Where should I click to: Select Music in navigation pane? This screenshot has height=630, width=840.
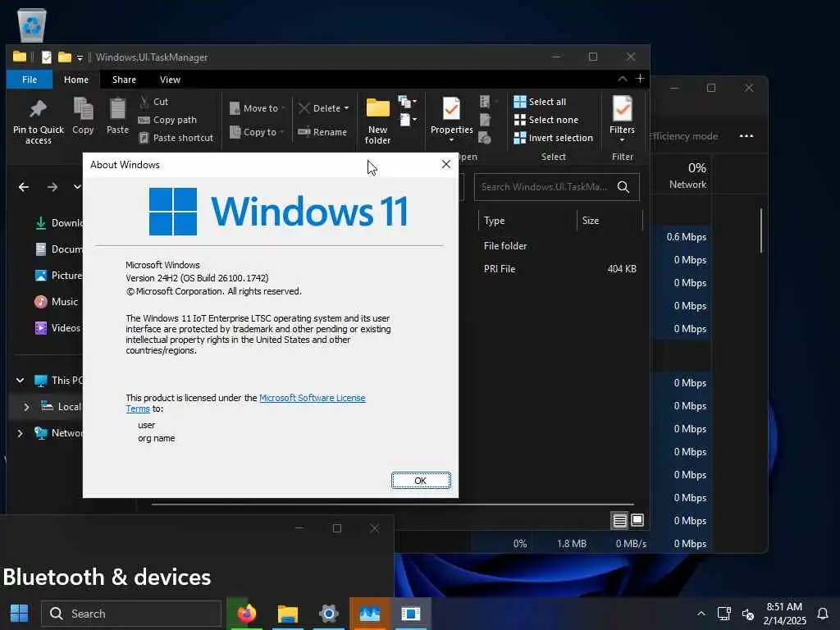[57, 302]
